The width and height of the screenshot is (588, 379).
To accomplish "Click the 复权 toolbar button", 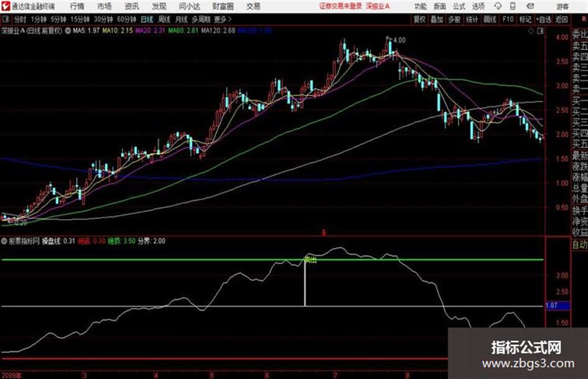I will 419,19.
